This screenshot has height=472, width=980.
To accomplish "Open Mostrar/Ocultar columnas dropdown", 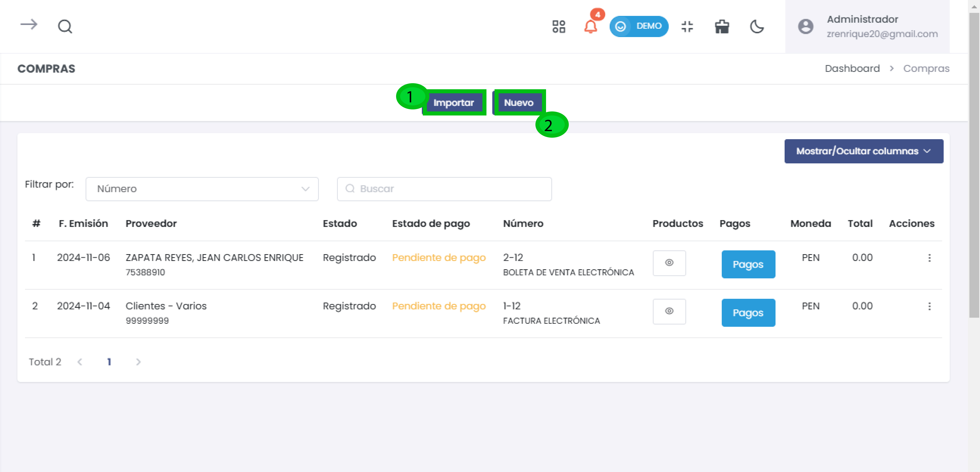I will (x=863, y=151).
